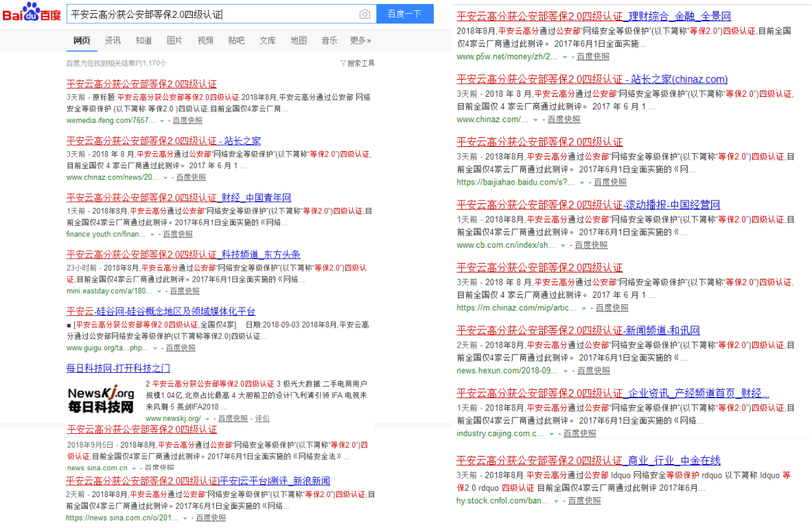Switch to the 地图 tab
812x528 pixels.
click(x=299, y=41)
